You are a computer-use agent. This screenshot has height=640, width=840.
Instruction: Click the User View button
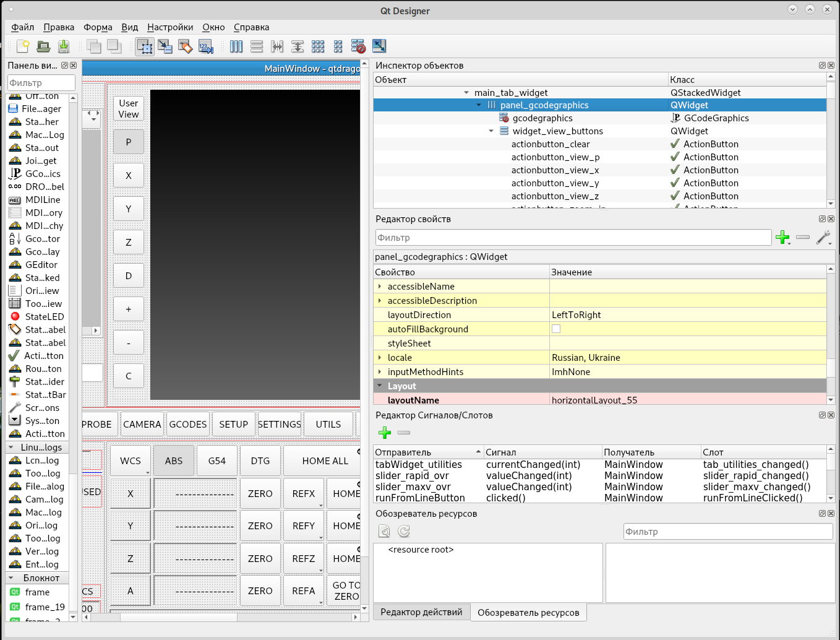click(129, 108)
